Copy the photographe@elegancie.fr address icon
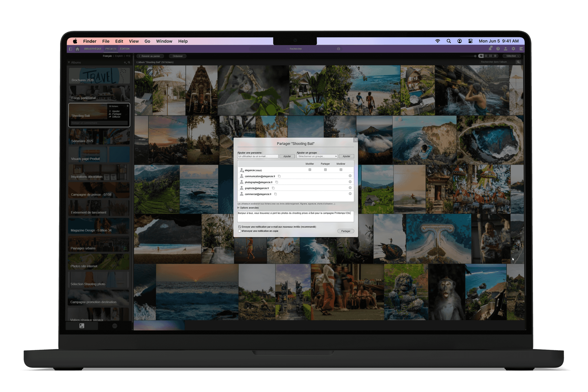The width and height of the screenshot is (588, 392). [277, 182]
